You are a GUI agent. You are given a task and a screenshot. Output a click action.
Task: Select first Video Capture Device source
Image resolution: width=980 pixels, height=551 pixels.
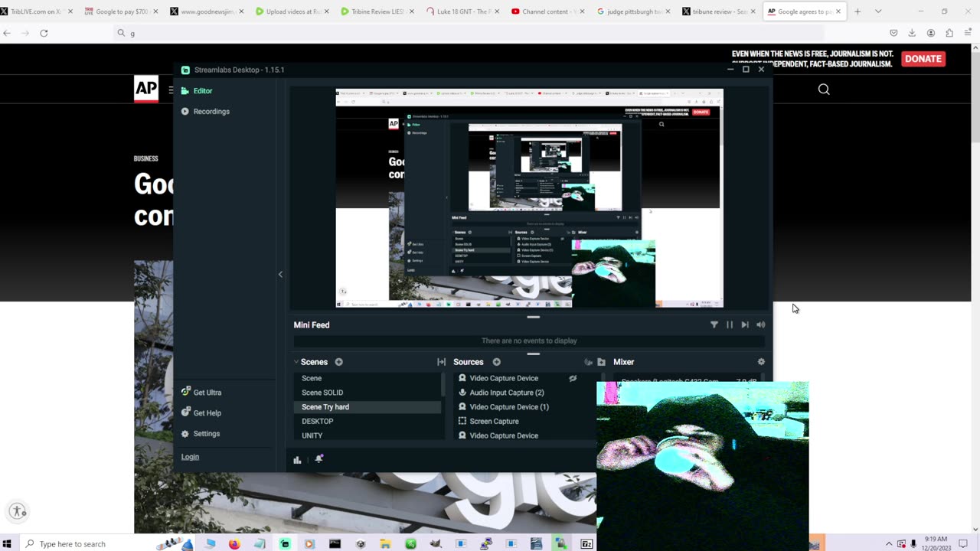pyautogui.click(x=504, y=378)
